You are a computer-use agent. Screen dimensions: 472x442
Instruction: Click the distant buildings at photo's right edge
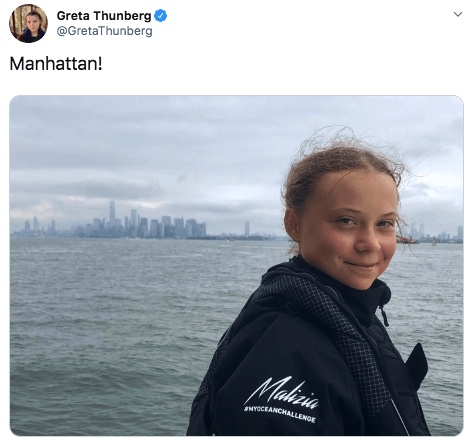tap(443, 234)
